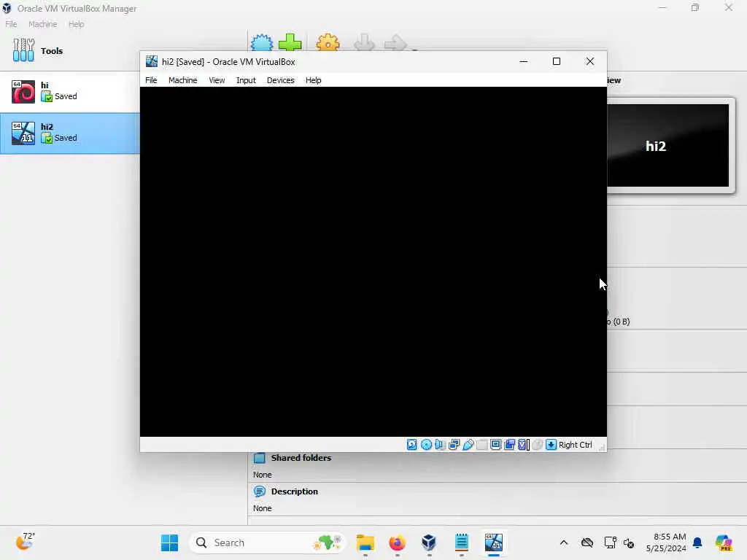
Task: Open the Machine menu in VirtualBox Manager
Action: pyautogui.click(x=42, y=24)
